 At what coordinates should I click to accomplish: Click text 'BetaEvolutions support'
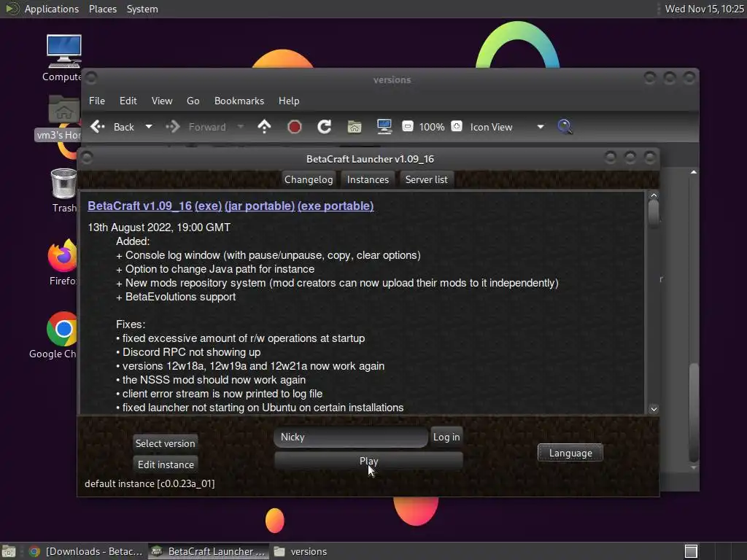pos(181,297)
